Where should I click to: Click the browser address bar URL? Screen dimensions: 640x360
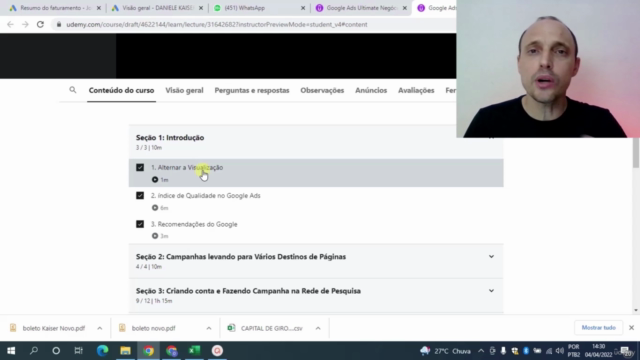(x=217, y=24)
